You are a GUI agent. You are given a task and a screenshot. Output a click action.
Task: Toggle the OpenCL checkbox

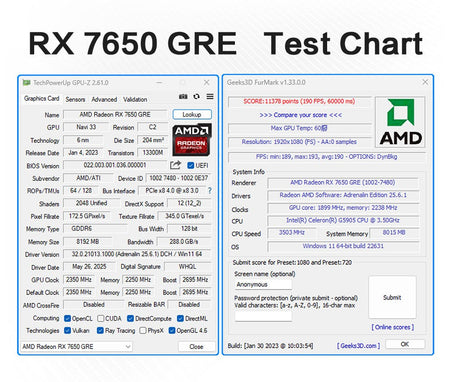[67, 318]
